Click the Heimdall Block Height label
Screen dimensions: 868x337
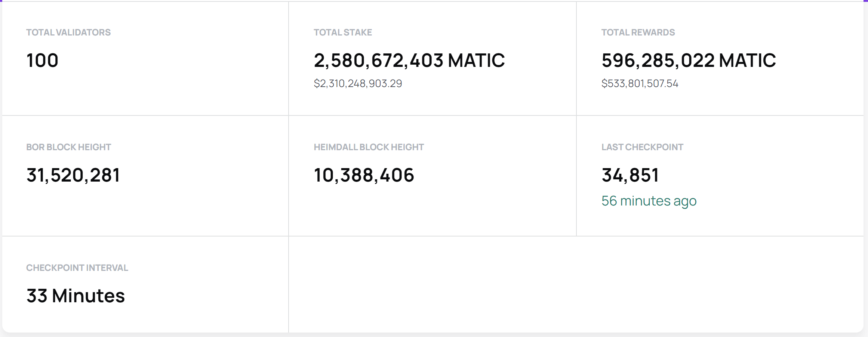click(x=369, y=147)
